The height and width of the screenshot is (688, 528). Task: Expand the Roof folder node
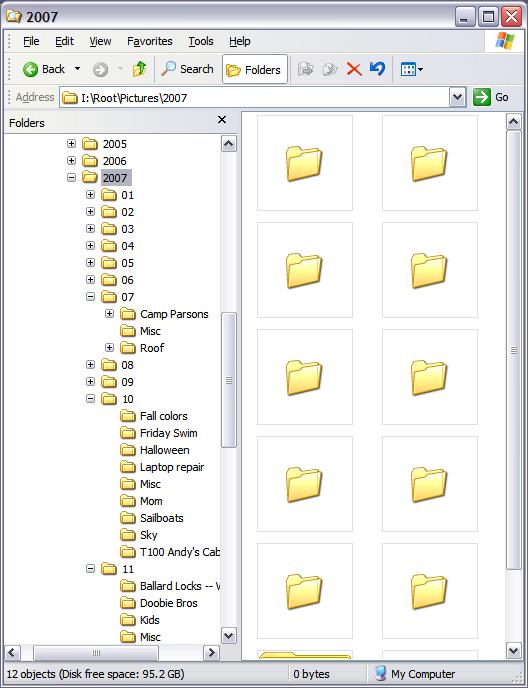click(x=109, y=348)
